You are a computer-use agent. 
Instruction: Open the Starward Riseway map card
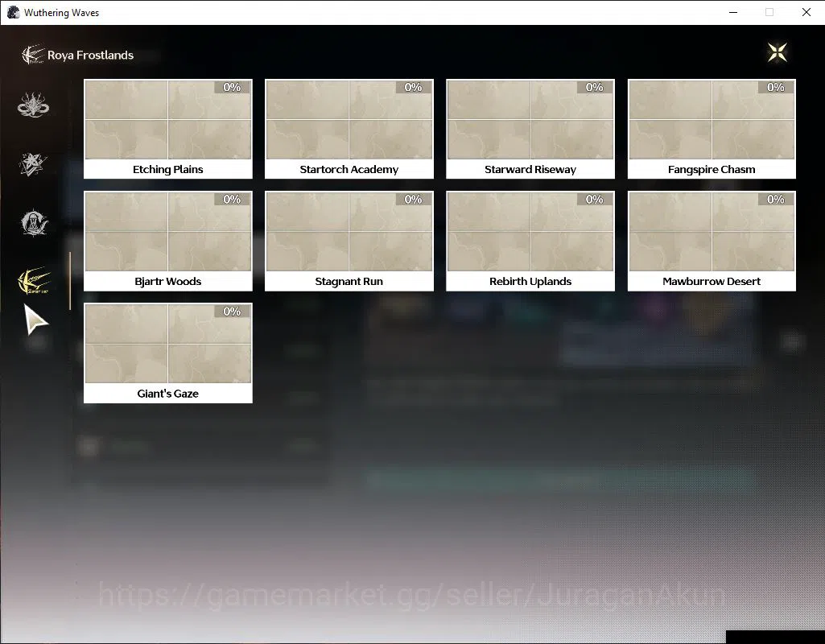coord(530,129)
